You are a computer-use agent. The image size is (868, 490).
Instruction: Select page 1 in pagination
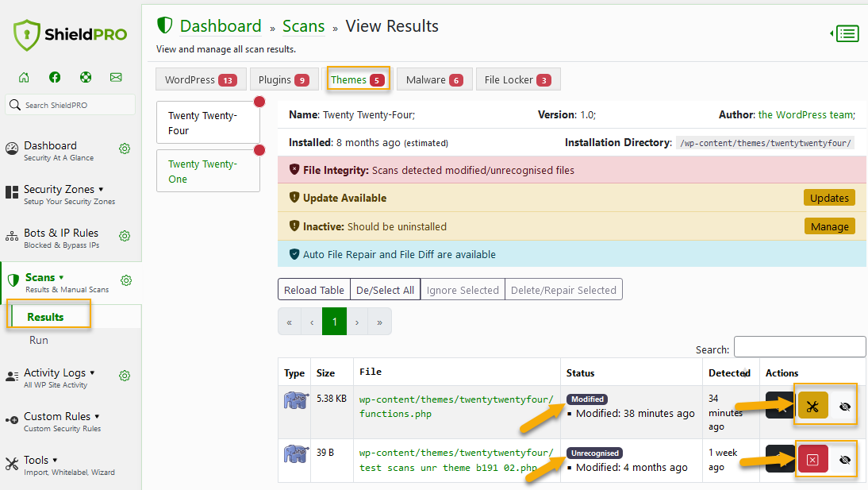coord(334,322)
